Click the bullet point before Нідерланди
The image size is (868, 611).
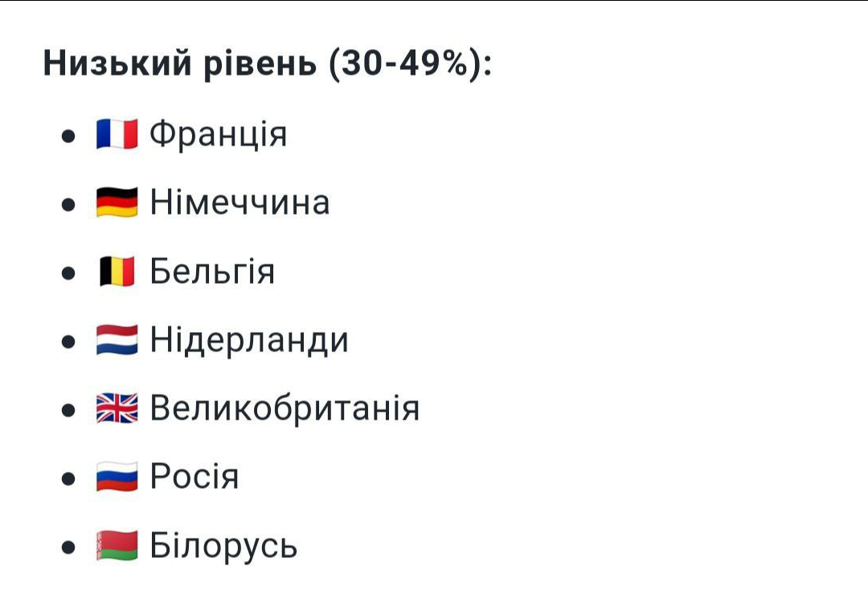click(x=68, y=342)
